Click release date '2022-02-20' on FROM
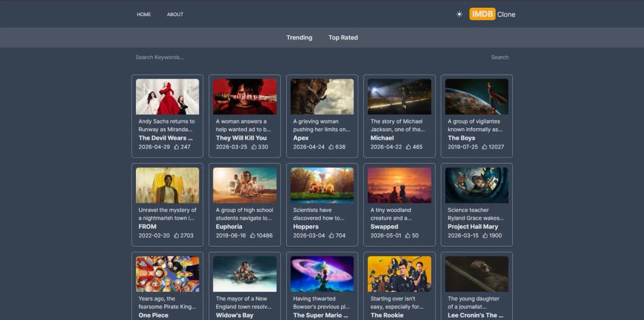The image size is (644, 320). point(154,236)
